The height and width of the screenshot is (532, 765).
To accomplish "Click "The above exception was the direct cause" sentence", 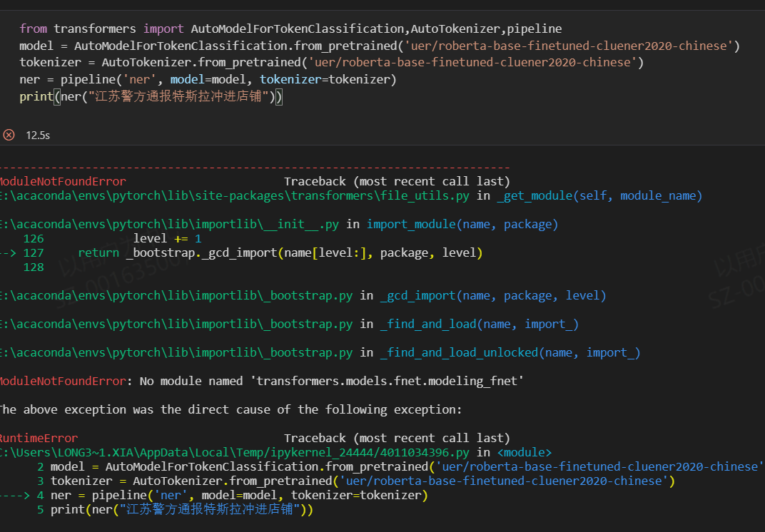I will pyautogui.click(x=230, y=409).
